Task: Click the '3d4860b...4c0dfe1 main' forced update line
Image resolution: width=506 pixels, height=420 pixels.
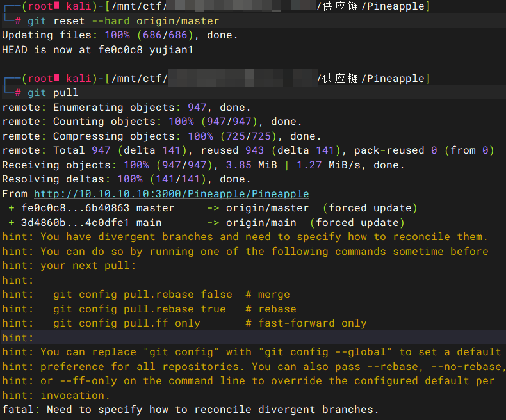Action: click(x=206, y=223)
